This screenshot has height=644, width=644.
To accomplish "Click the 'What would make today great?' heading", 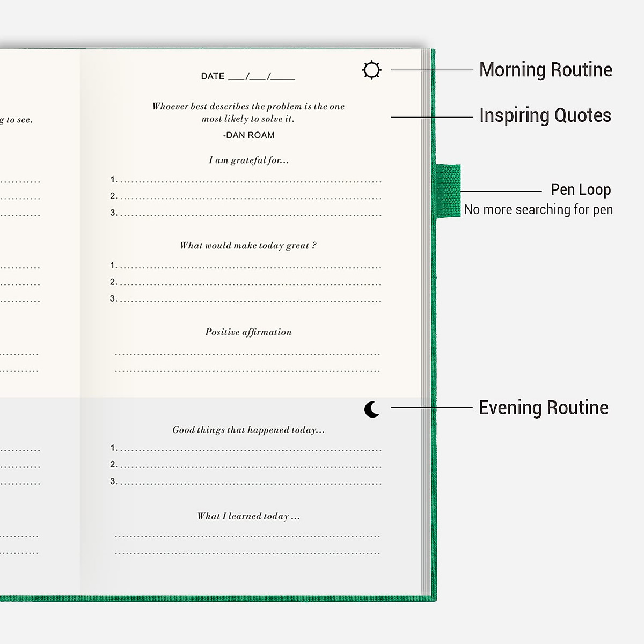I will point(248,245).
